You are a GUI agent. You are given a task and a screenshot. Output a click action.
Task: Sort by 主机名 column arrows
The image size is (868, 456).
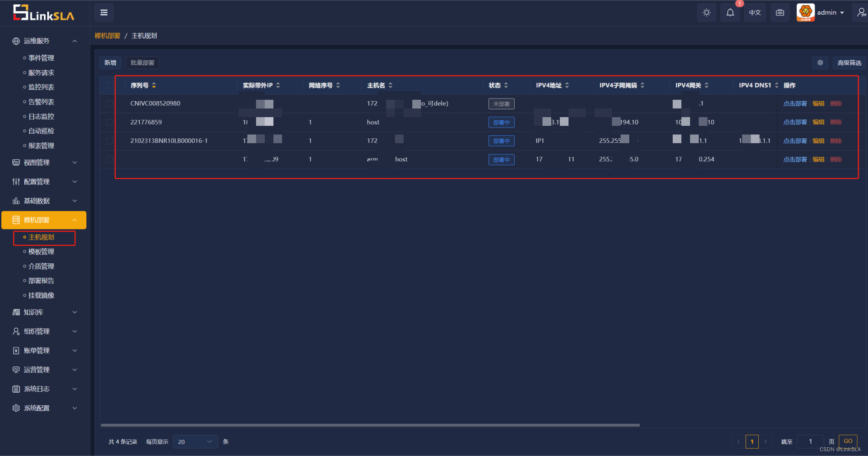(x=391, y=85)
